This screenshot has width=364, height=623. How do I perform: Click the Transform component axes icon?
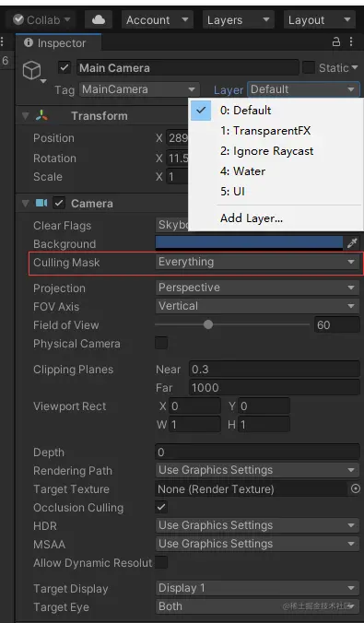[41, 115]
